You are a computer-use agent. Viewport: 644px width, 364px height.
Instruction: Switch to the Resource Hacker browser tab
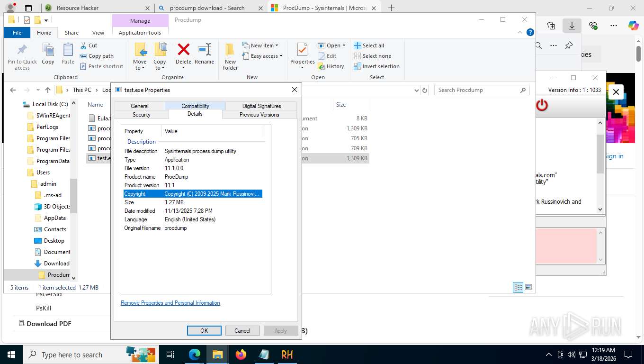[x=97, y=8]
